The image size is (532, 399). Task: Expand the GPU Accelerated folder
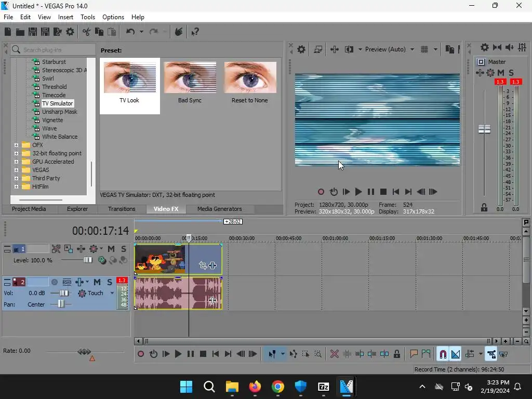(16, 162)
